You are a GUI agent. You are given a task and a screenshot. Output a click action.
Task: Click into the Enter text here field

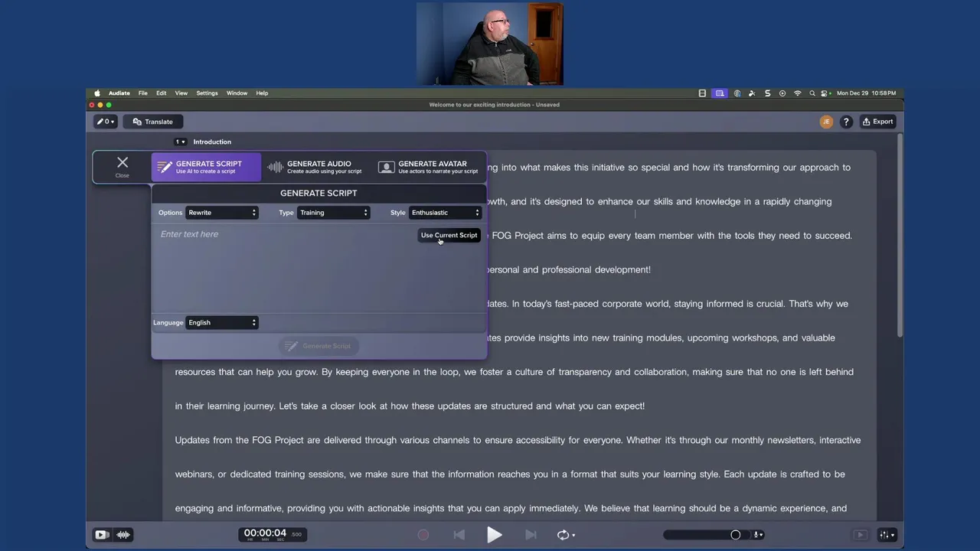click(x=318, y=268)
